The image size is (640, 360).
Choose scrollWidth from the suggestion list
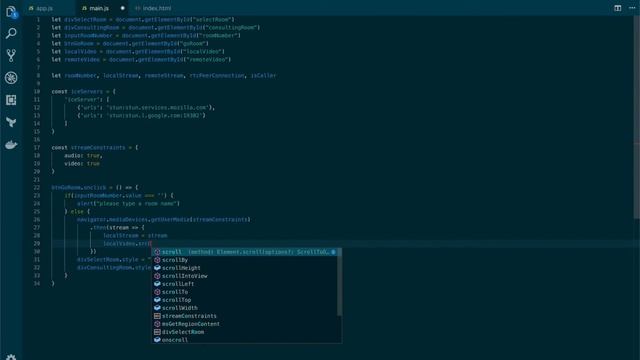pos(245,308)
